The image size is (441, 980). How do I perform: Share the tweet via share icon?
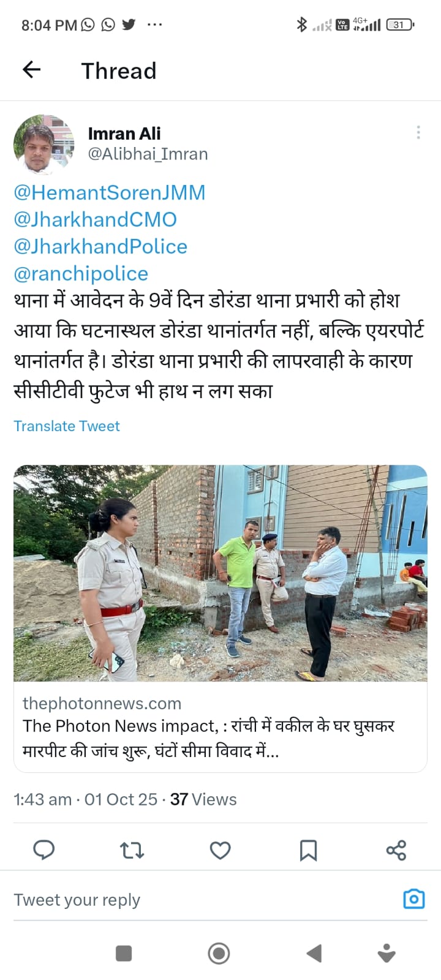click(396, 850)
